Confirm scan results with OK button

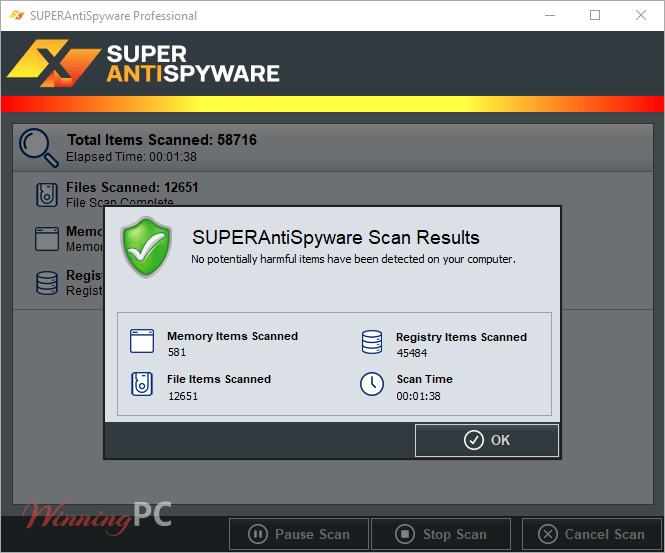pyautogui.click(x=486, y=440)
